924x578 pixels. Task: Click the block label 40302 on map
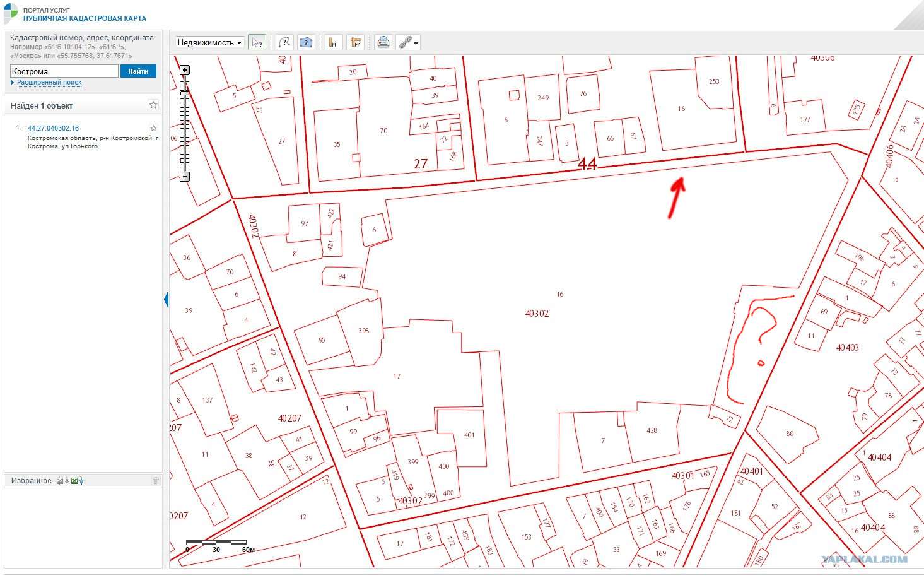(x=537, y=313)
